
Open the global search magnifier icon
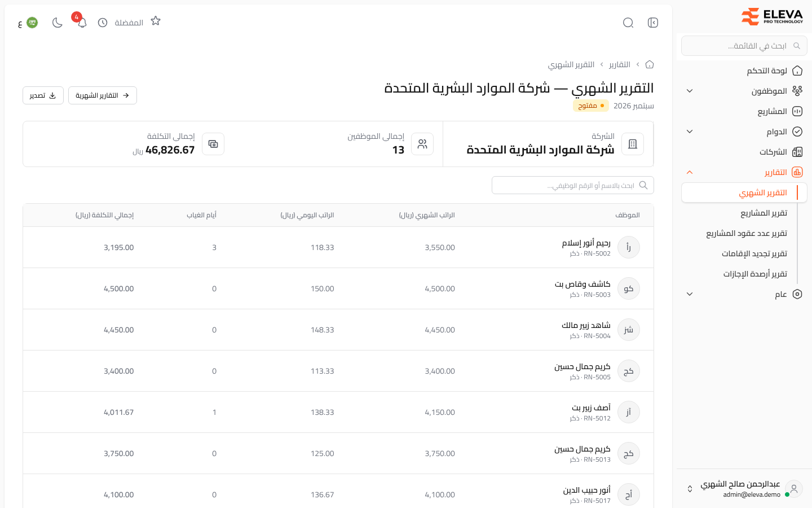[628, 23]
